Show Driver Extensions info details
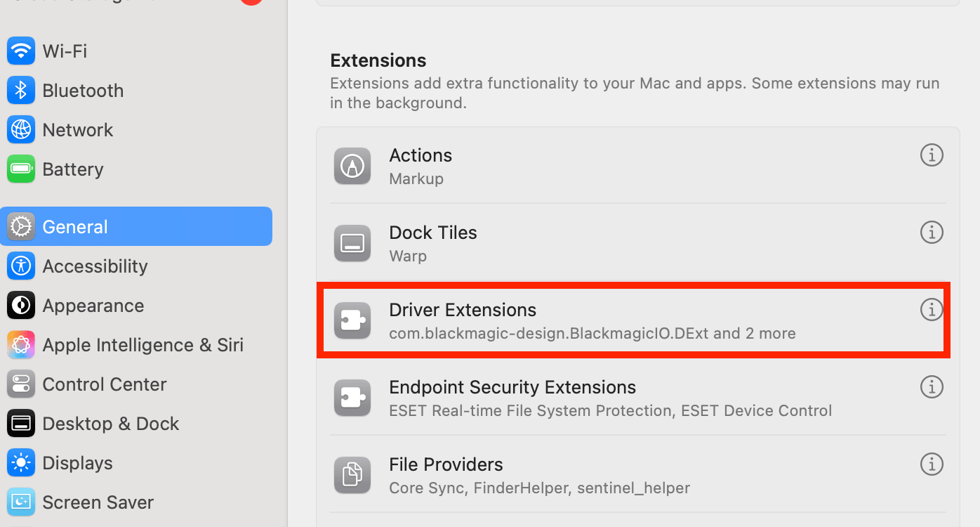 932,309
